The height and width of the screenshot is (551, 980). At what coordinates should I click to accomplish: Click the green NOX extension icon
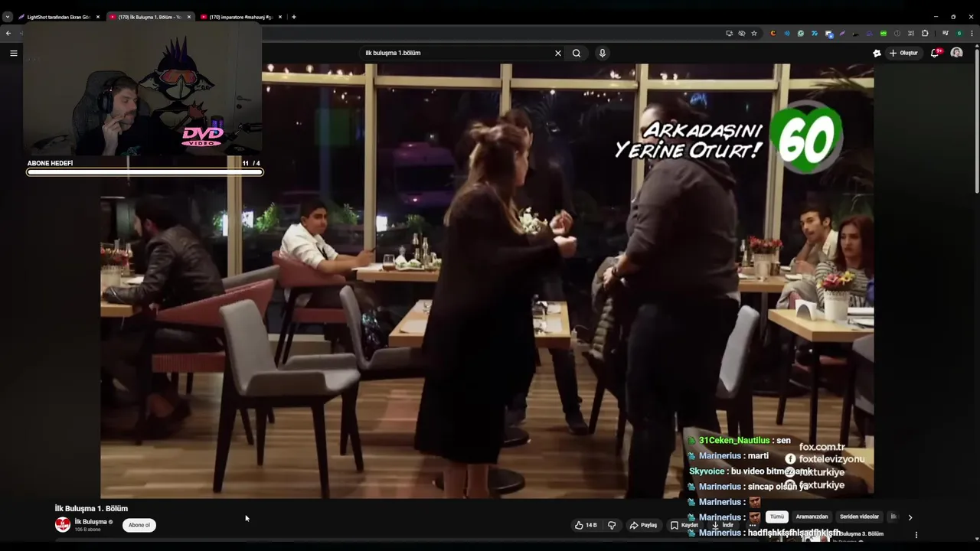click(x=884, y=33)
